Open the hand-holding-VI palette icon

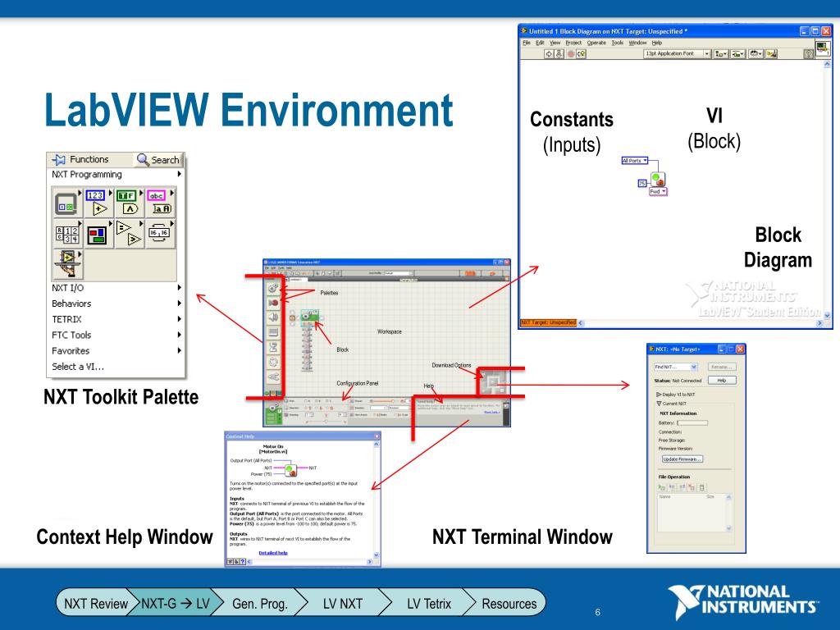pos(67,264)
